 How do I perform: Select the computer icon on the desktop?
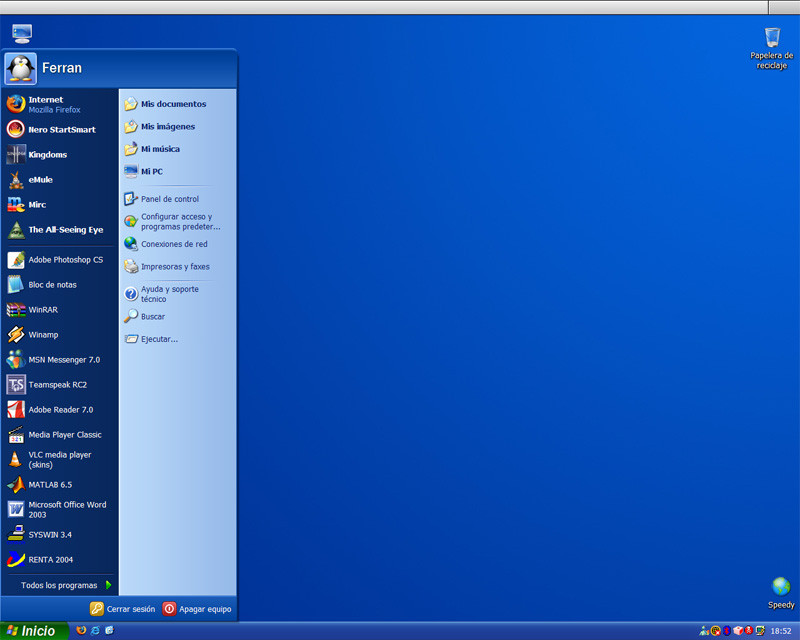(x=22, y=34)
